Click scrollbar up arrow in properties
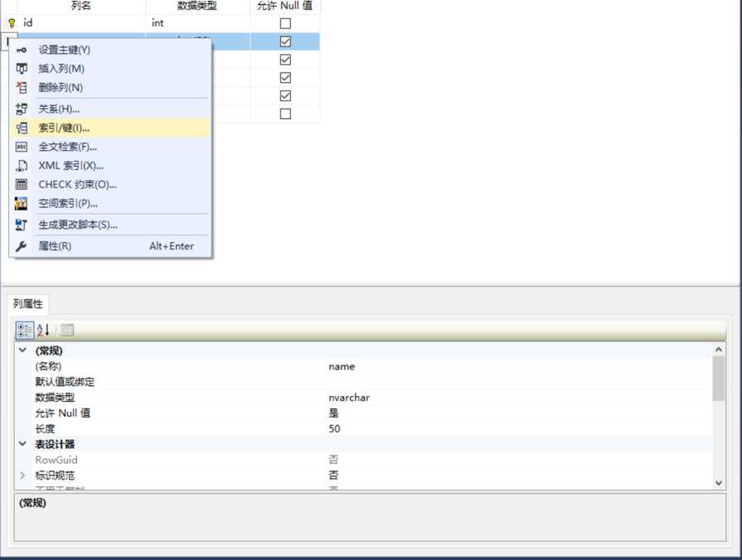742x560 pixels. (x=718, y=350)
